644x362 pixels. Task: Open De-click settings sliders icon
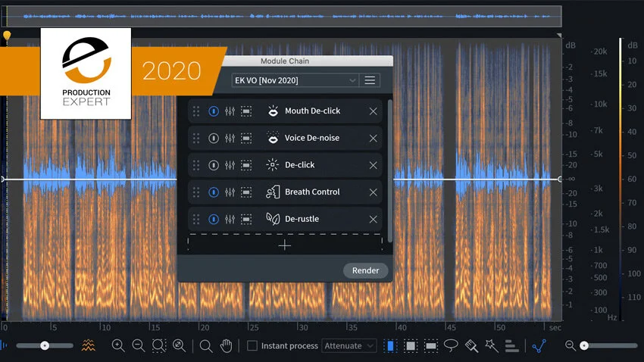(230, 165)
